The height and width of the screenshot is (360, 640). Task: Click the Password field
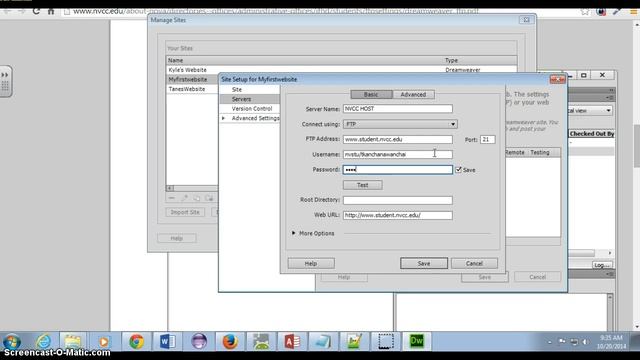(x=398, y=169)
